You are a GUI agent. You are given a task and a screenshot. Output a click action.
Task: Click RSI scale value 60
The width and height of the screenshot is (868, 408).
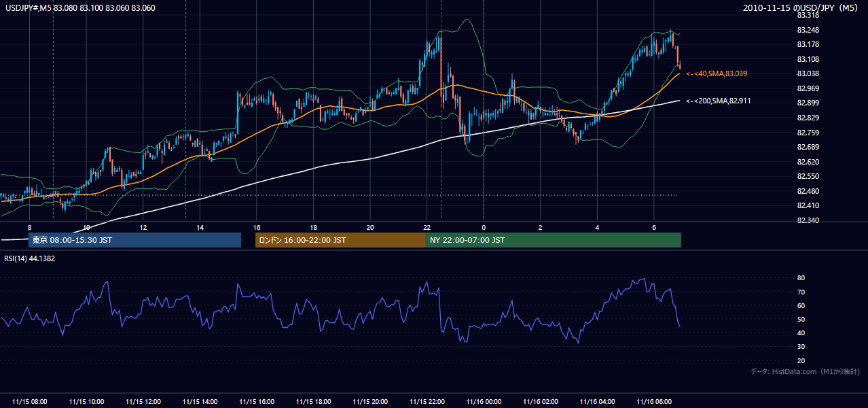point(801,305)
